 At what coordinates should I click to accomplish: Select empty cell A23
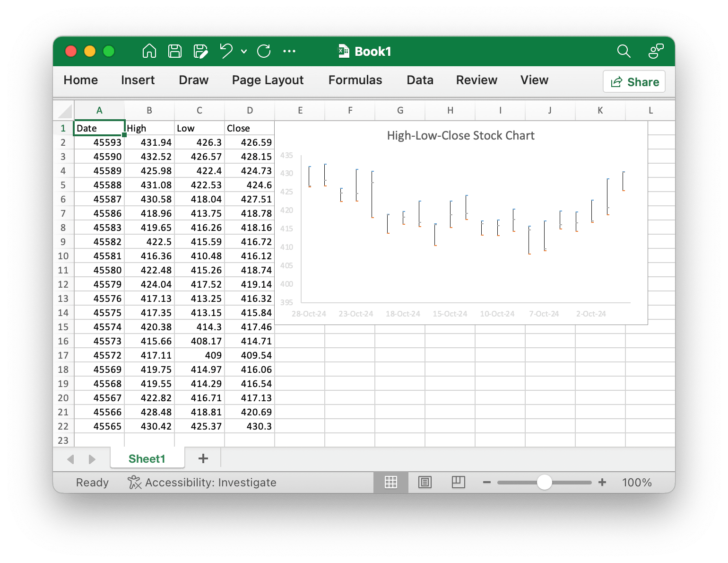point(99,440)
